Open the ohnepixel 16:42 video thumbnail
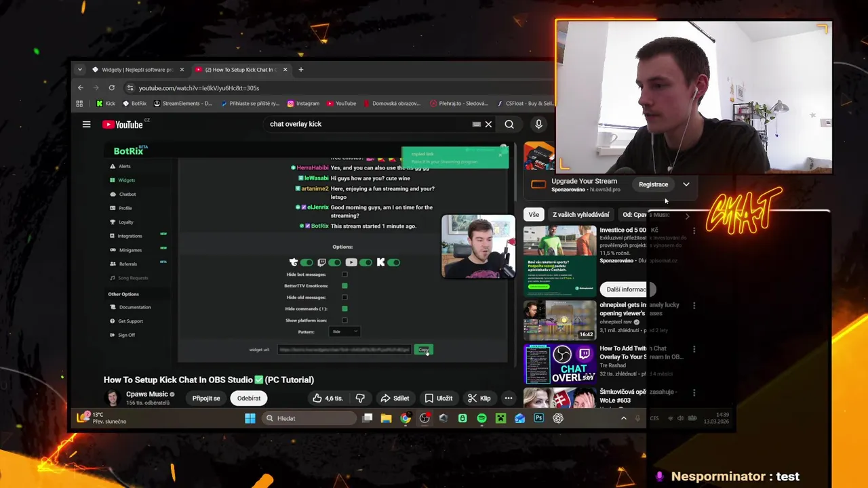Screen dimensions: 868x488 click(x=559, y=319)
